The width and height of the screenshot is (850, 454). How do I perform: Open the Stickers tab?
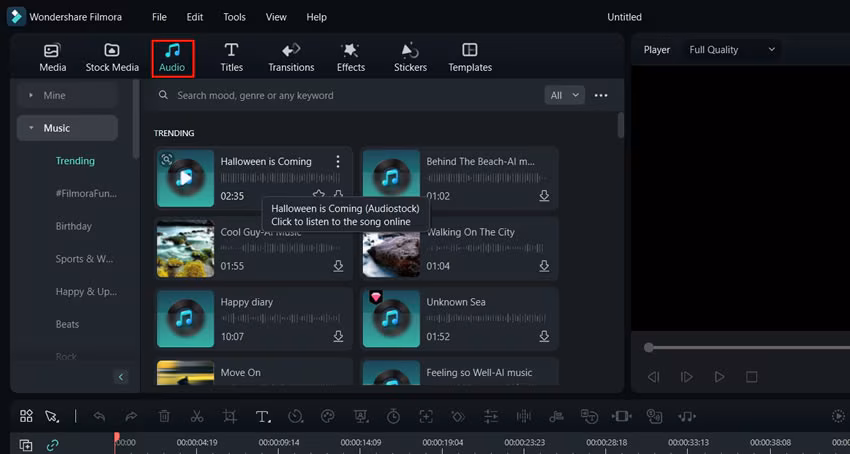[410, 58]
